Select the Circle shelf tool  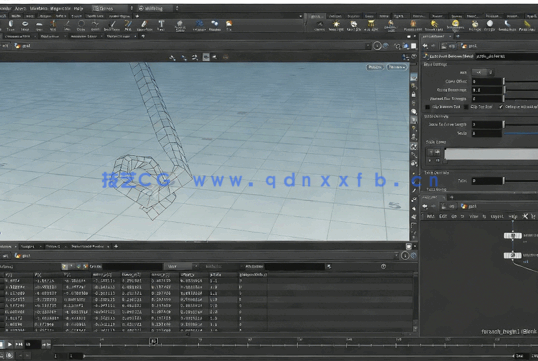[81, 25]
